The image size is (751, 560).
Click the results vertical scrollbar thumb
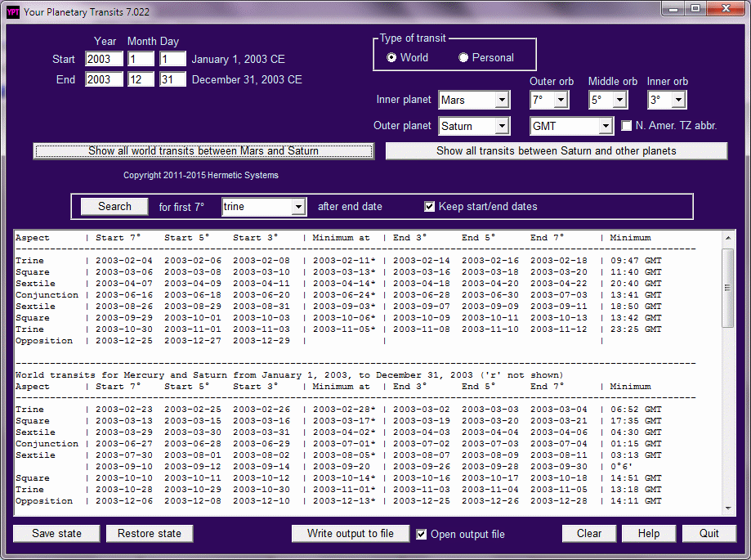click(x=728, y=288)
